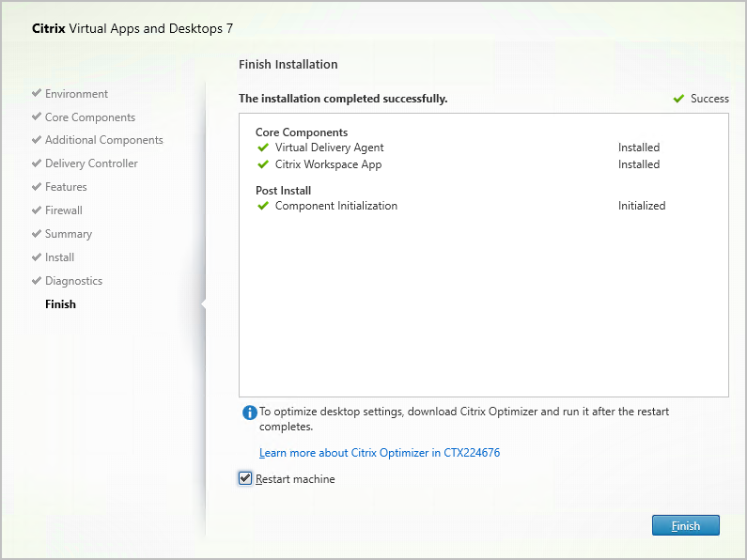This screenshot has height=560, width=747.
Task: Select the Features step in sidebar
Action: click(x=66, y=187)
